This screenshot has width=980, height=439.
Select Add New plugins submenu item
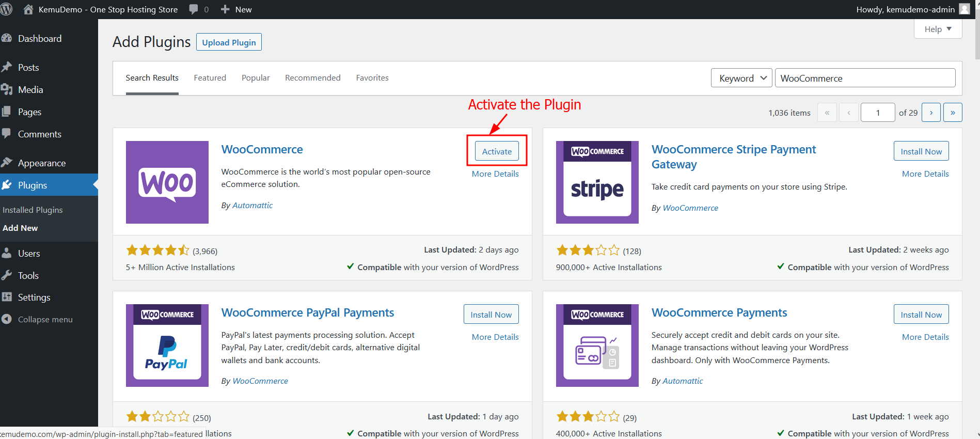20,228
